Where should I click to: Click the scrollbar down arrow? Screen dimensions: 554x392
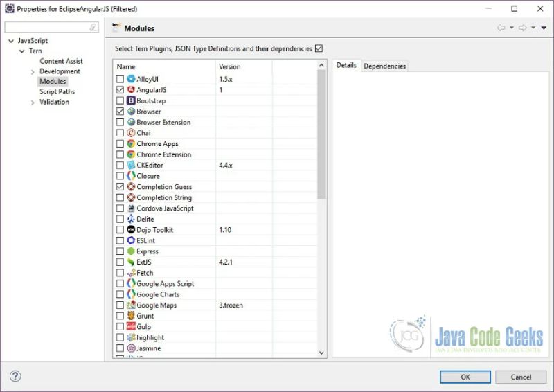321,353
